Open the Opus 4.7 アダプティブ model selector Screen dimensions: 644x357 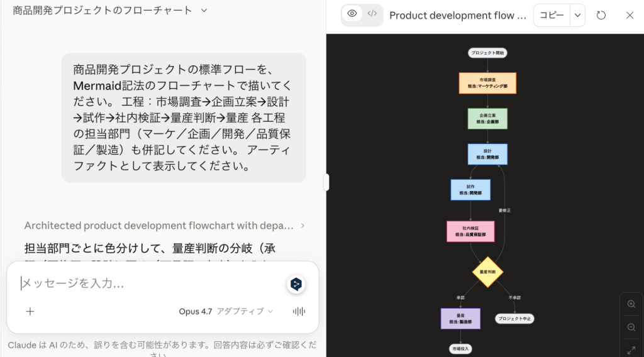pos(226,312)
